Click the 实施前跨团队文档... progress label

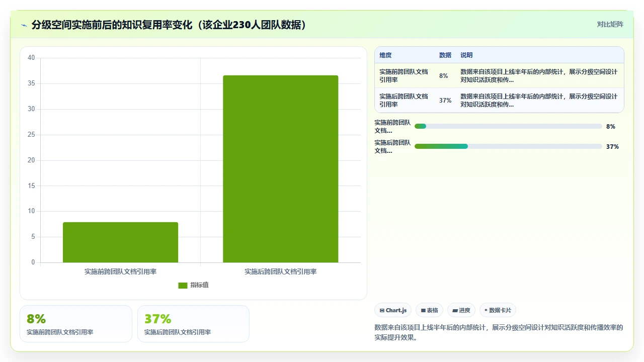click(393, 126)
